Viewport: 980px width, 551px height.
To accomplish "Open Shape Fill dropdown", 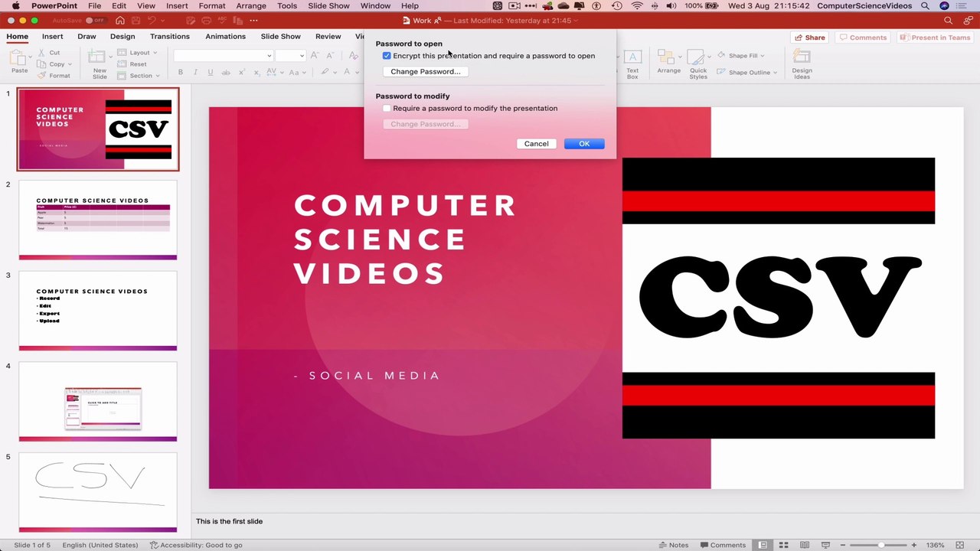I will pyautogui.click(x=741, y=56).
